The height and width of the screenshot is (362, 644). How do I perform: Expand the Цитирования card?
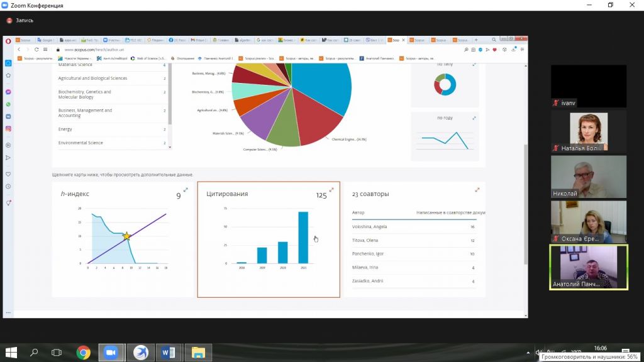point(331,190)
